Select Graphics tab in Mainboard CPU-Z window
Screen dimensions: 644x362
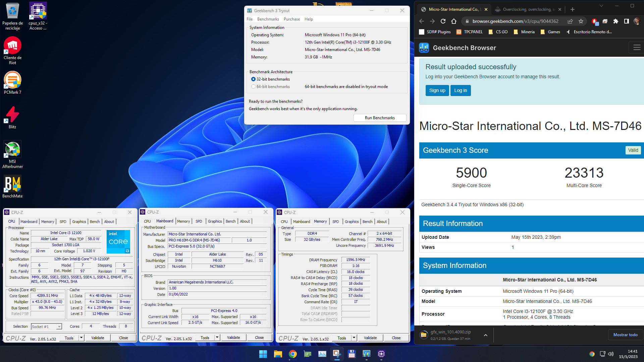[215, 221]
